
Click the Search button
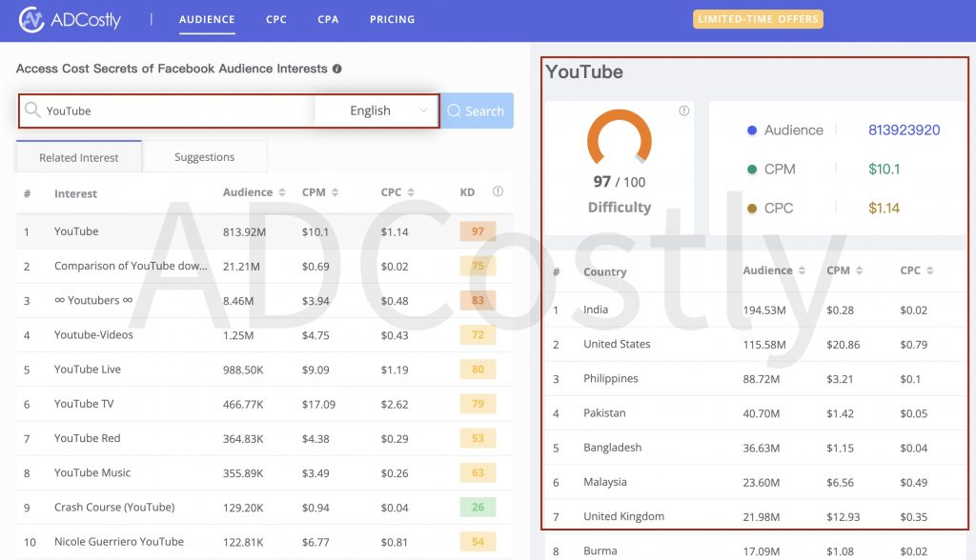tap(477, 110)
